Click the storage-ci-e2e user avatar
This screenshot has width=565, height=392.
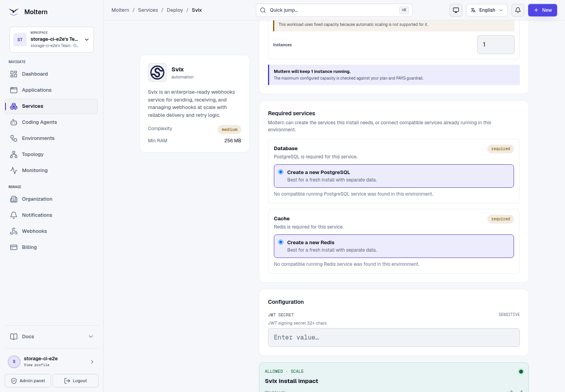(x=14, y=362)
